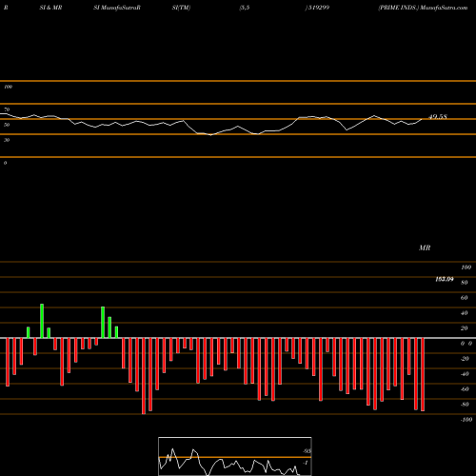Click the MR indicator label

pos(425,248)
